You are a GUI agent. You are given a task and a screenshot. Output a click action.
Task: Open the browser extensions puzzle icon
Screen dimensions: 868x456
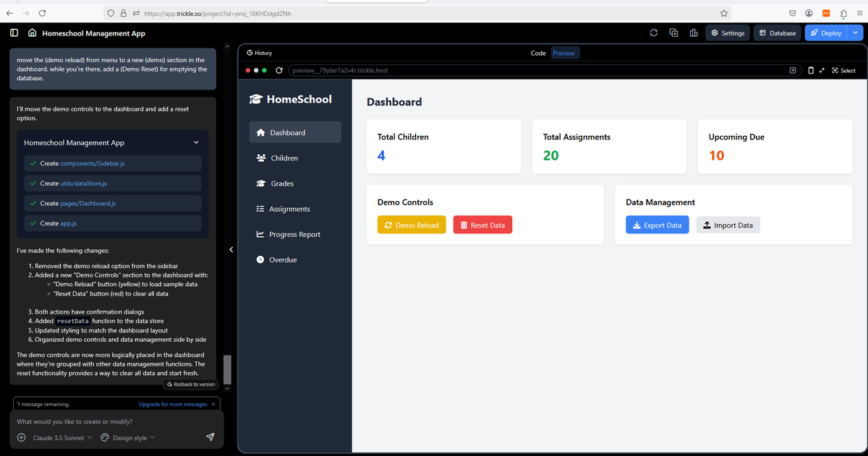tap(843, 12)
